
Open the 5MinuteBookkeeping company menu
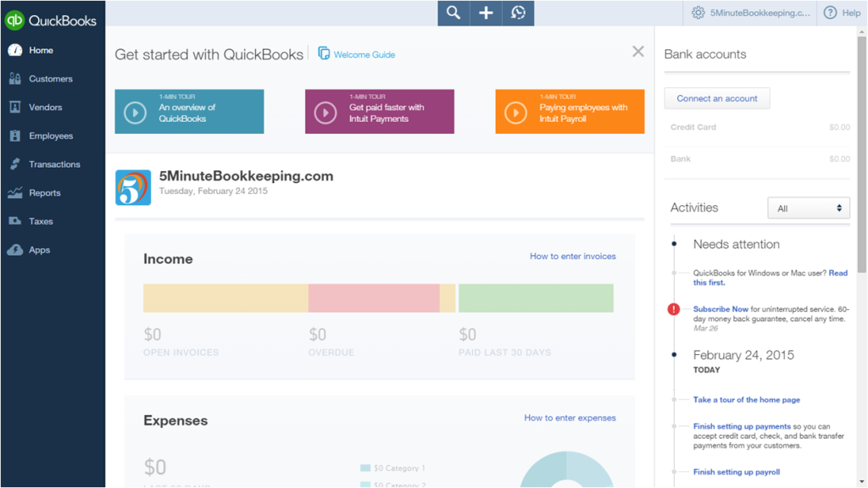[760, 13]
